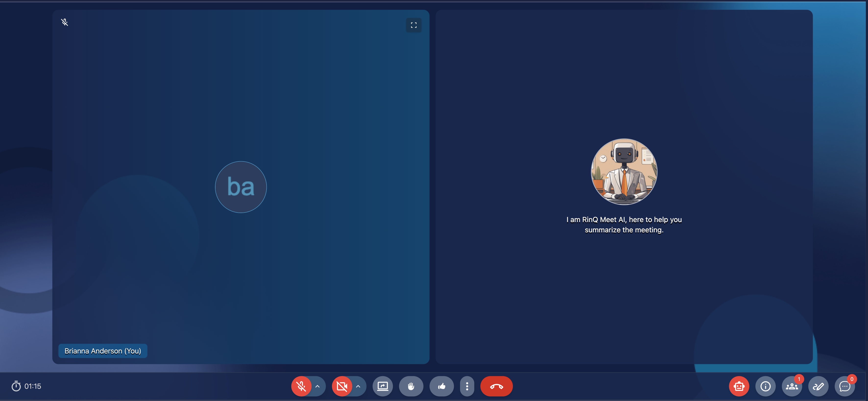Send a thumbs up reaction

click(x=441, y=386)
